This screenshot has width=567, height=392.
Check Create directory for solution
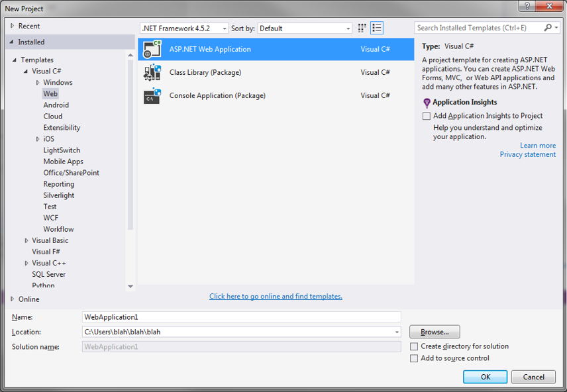[414, 346]
